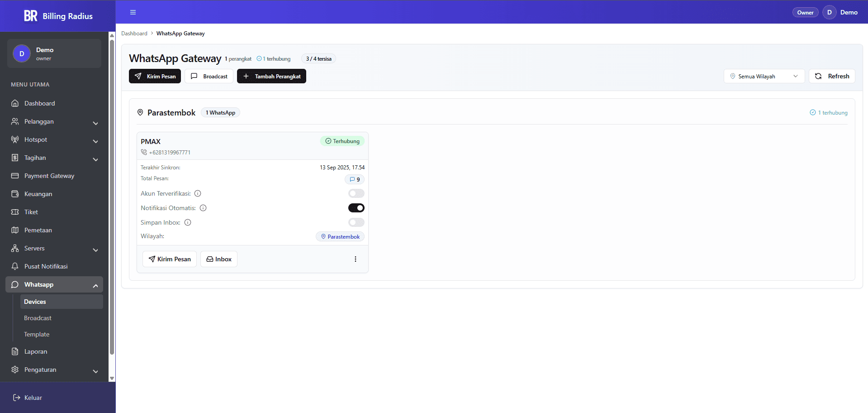Viewport: 868px width, 413px height.
Task: Click Kirim Pesan on the PMAX card
Action: (x=170, y=259)
